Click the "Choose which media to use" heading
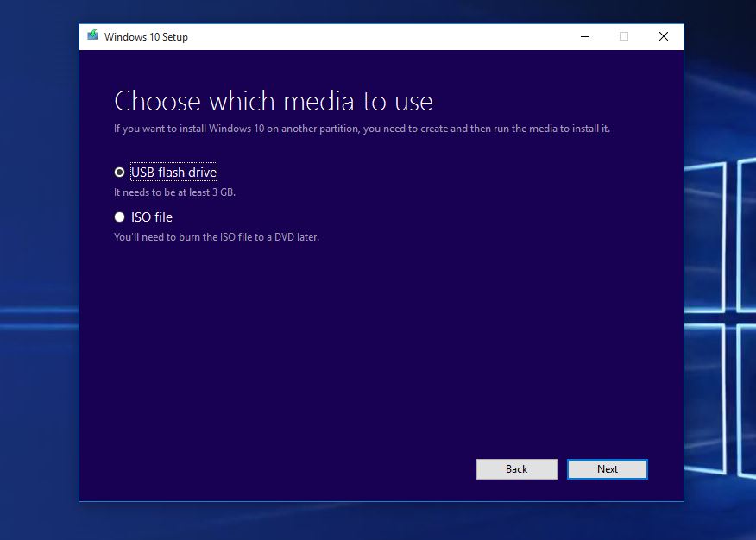 tap(273, 101)
